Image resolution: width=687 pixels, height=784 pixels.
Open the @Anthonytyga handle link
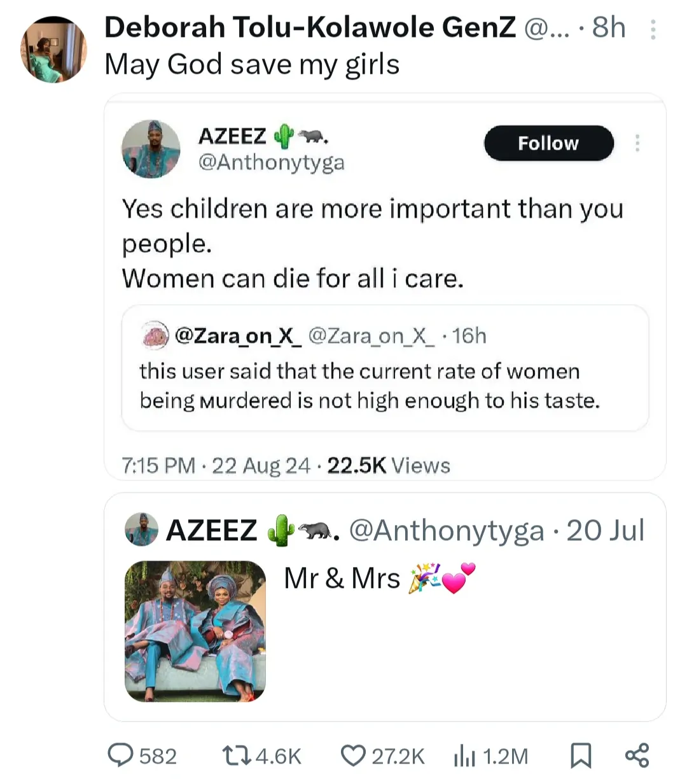click(272, 162)
